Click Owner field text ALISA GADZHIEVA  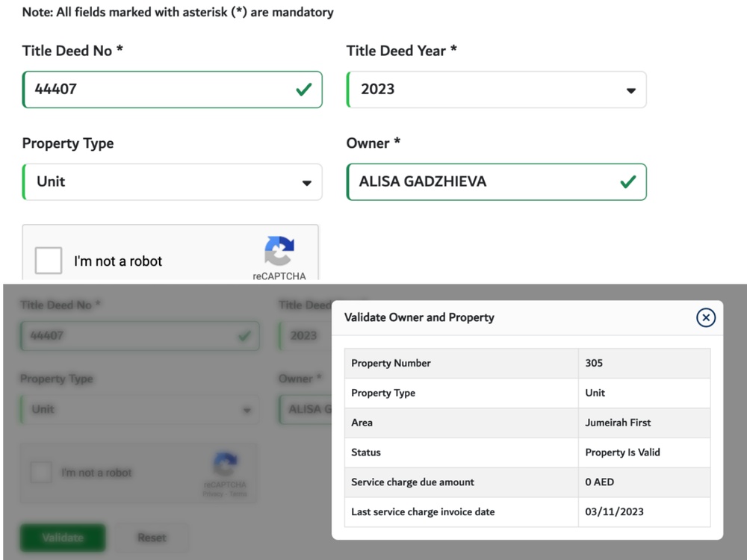tap(423, 181)
